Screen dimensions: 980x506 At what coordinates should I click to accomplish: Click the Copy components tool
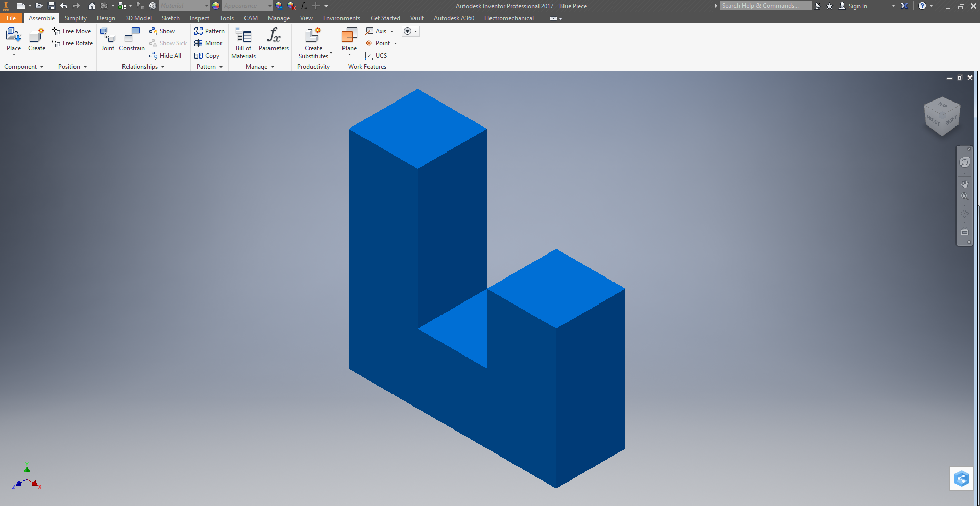click(x=207, y=56)
